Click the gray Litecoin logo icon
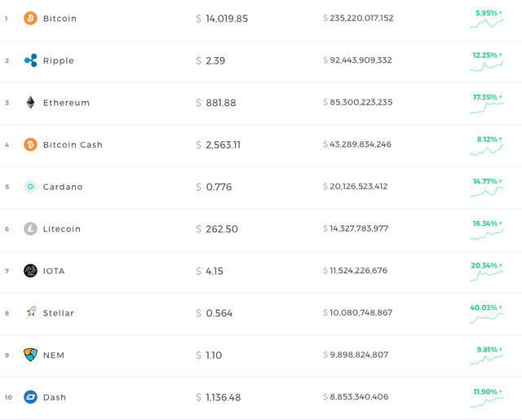522x420 pixels. tap(30, 228)
